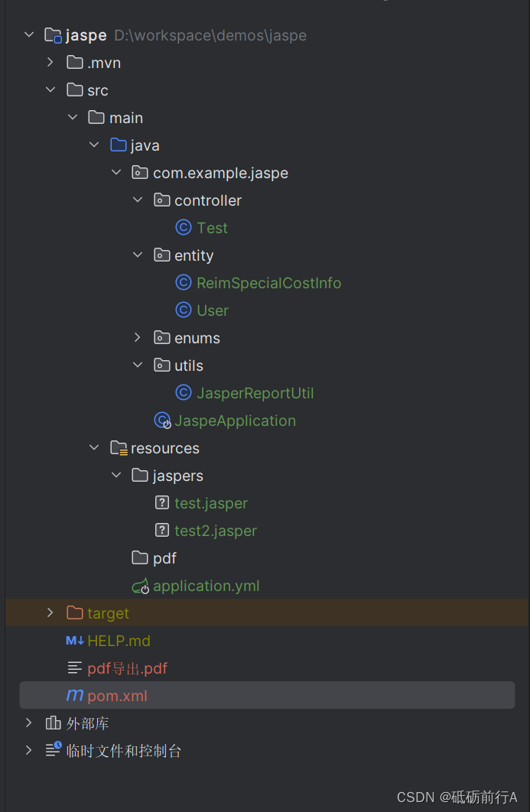Viewport: 530px width, 812px height.
Task: Select test2.jasper in the tree
Action: click(x=215, y=531)
